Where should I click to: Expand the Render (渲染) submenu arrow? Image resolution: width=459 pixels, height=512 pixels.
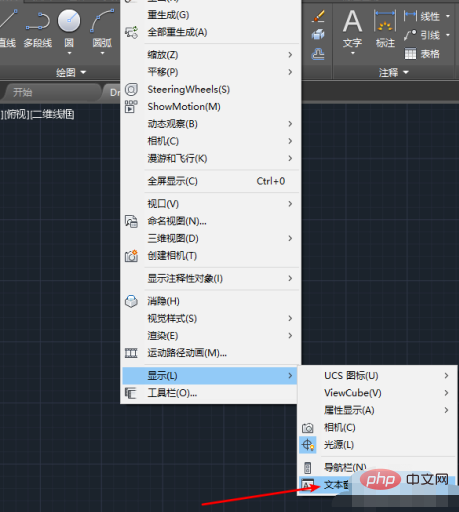(290, 336)
